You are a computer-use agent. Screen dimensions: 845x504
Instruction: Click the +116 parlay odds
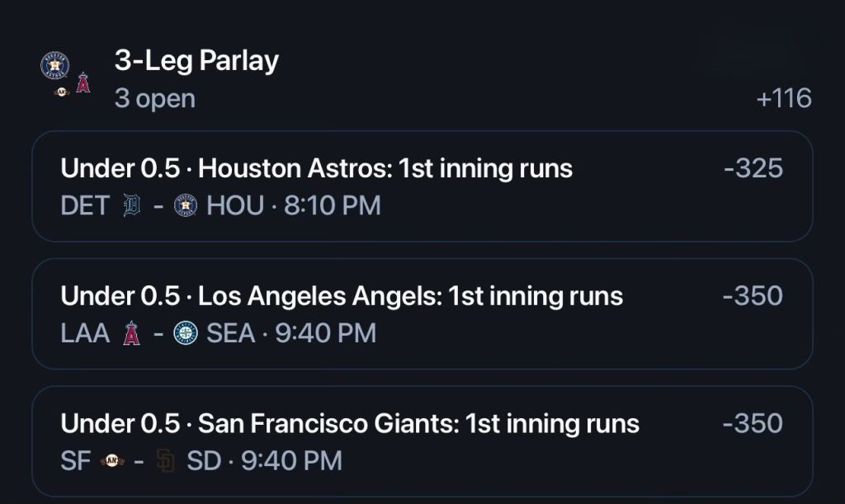784,98
